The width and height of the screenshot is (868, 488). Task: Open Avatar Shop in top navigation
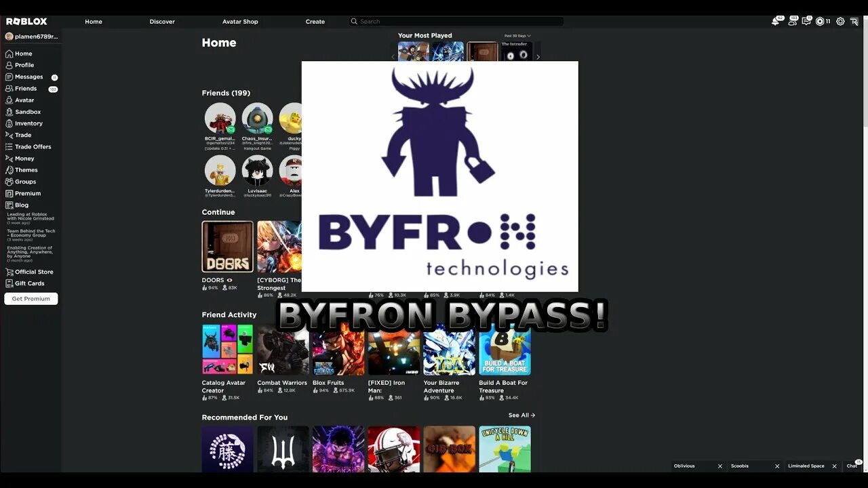240,22
